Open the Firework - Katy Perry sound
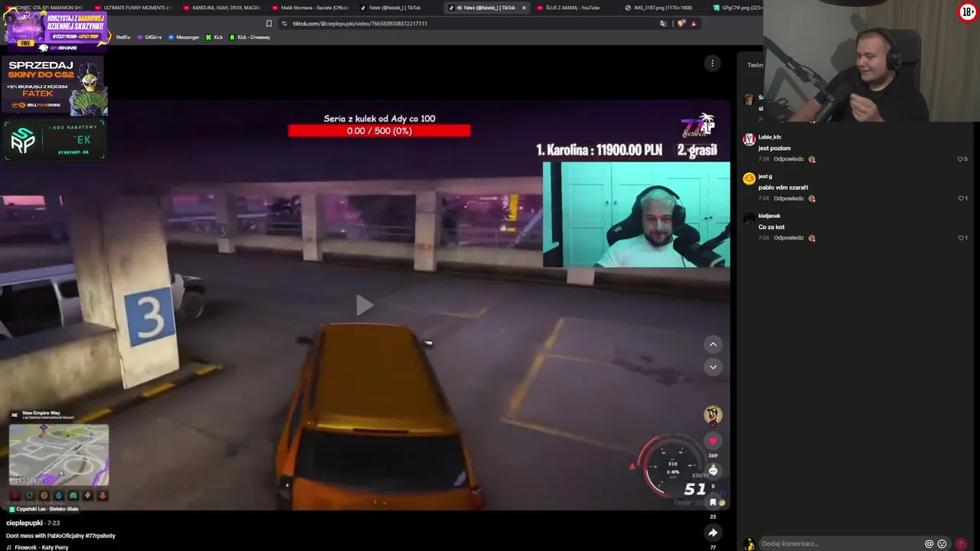This screenshot has height=551, width=980. 37,547
